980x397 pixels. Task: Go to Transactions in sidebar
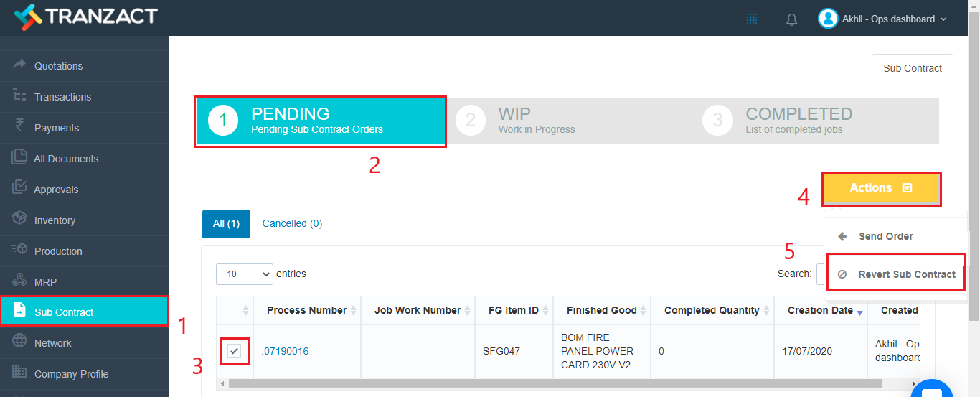pos(84,97)
